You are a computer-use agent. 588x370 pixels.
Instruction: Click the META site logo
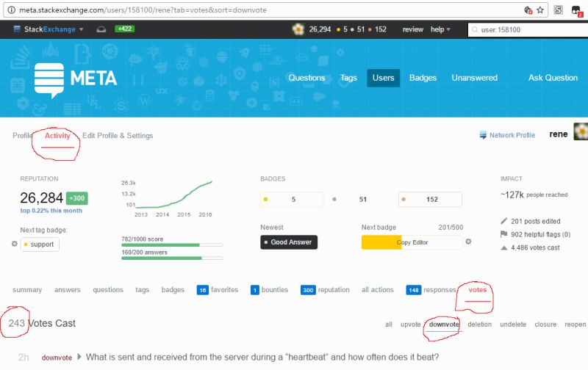pyautogui.click(x=76, y=79)
